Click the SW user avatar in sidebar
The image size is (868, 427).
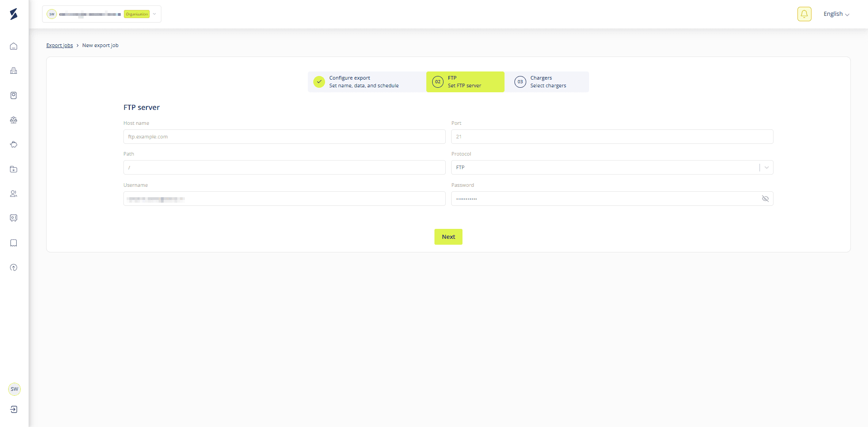14,389
